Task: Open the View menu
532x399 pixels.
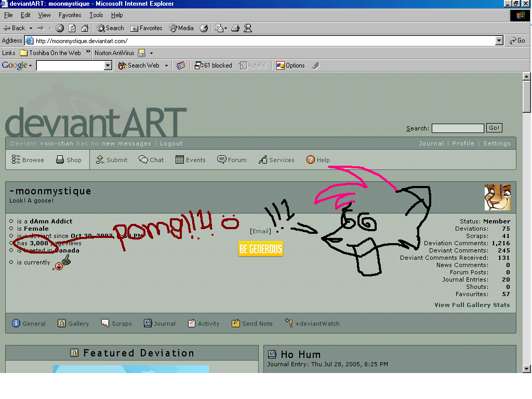Action: 44,15
